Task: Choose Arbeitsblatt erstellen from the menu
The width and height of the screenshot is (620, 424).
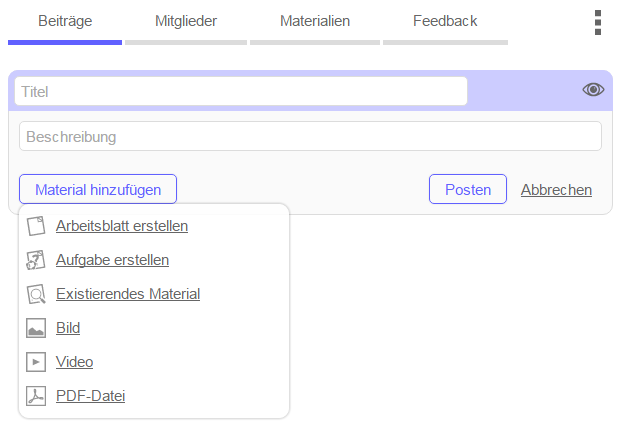Action: coord(122,226)
